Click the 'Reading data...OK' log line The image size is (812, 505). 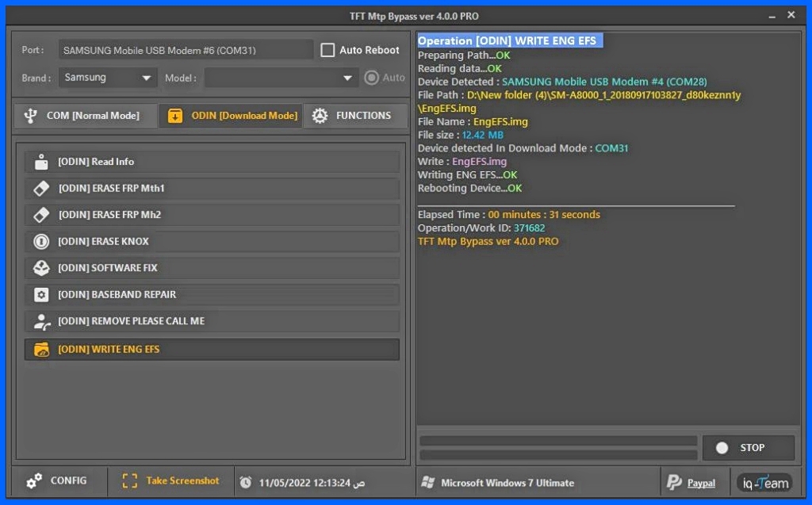click(460, 68)
